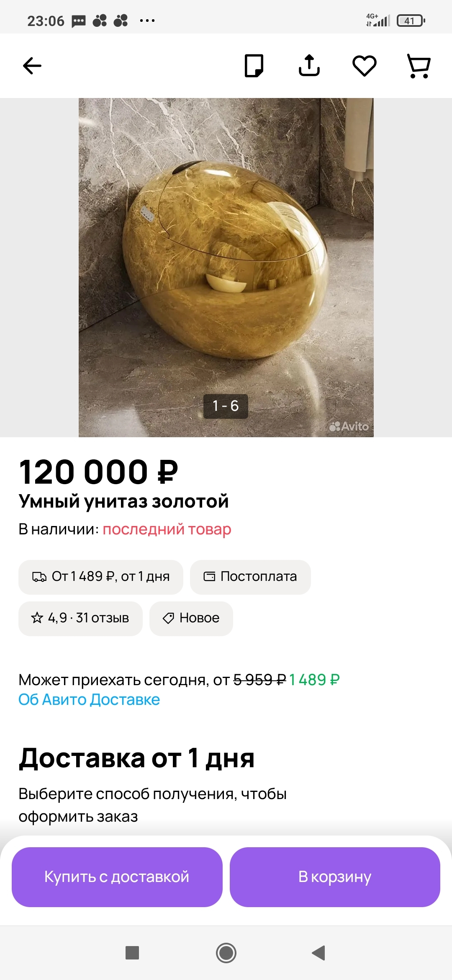This screenshot has width=452, height=980.
Task: Tap the Android home navigation button
Action: 226,953
